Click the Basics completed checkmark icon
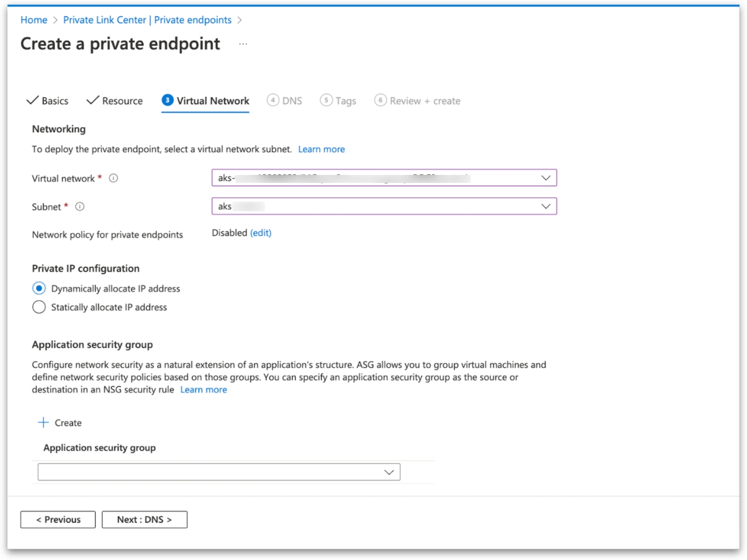 (x=33, y=100)
